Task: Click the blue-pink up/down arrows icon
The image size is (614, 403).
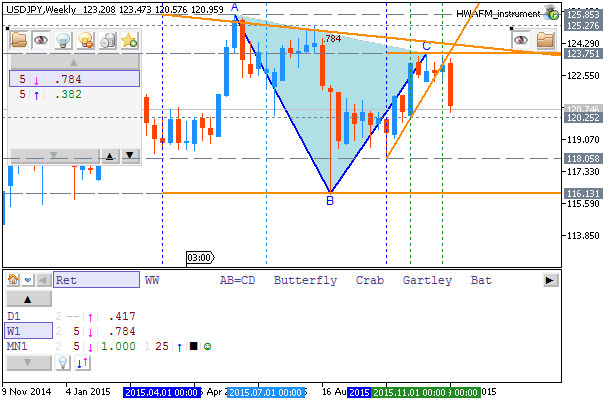Action: pos(83,363)
